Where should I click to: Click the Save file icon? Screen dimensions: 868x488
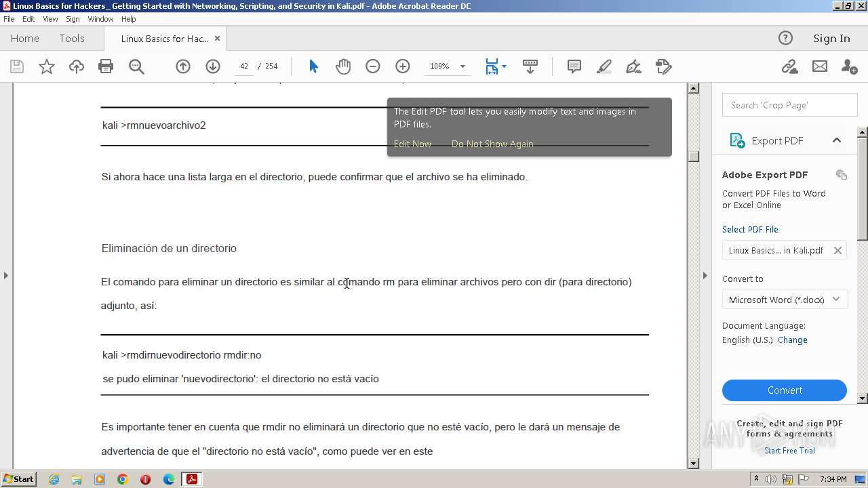click(17, 66)
